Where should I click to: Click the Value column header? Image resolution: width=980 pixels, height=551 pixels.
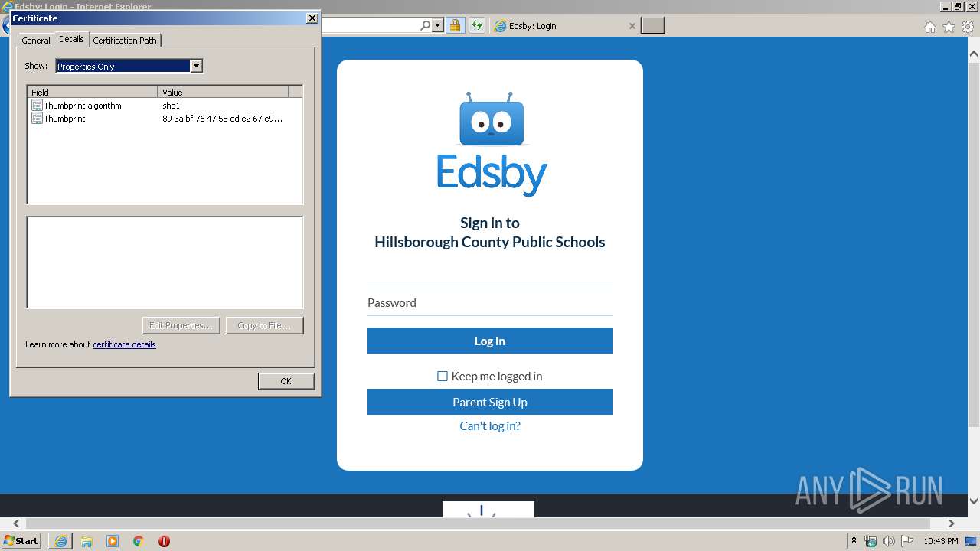223,92
